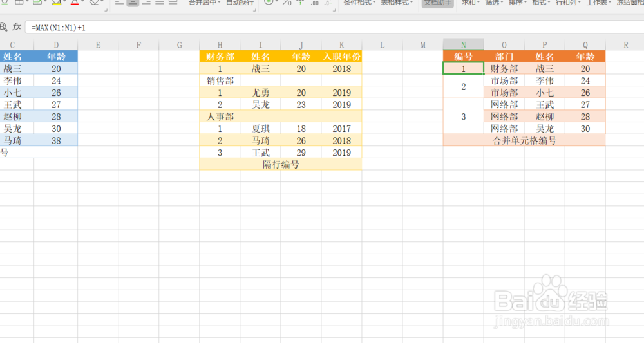Click the age 29 cell in column J
The image size is (644, 343).
(301, 153)
